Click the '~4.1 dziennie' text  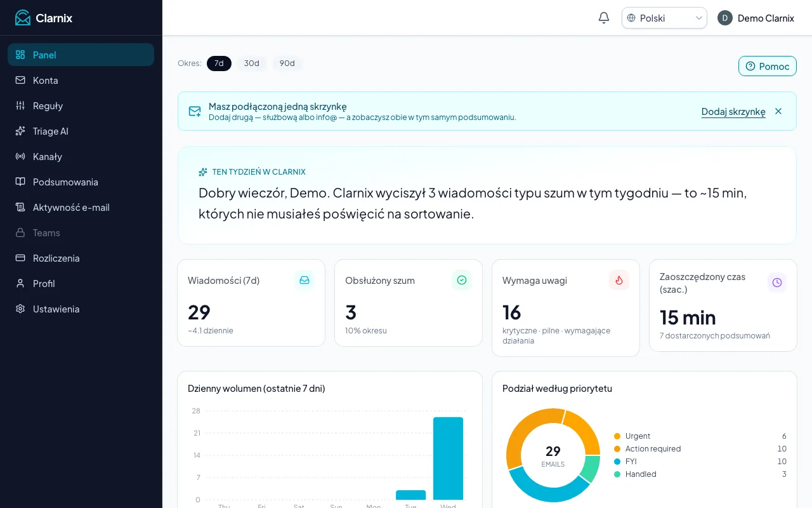pyautogui.click(x=211, y=331)
